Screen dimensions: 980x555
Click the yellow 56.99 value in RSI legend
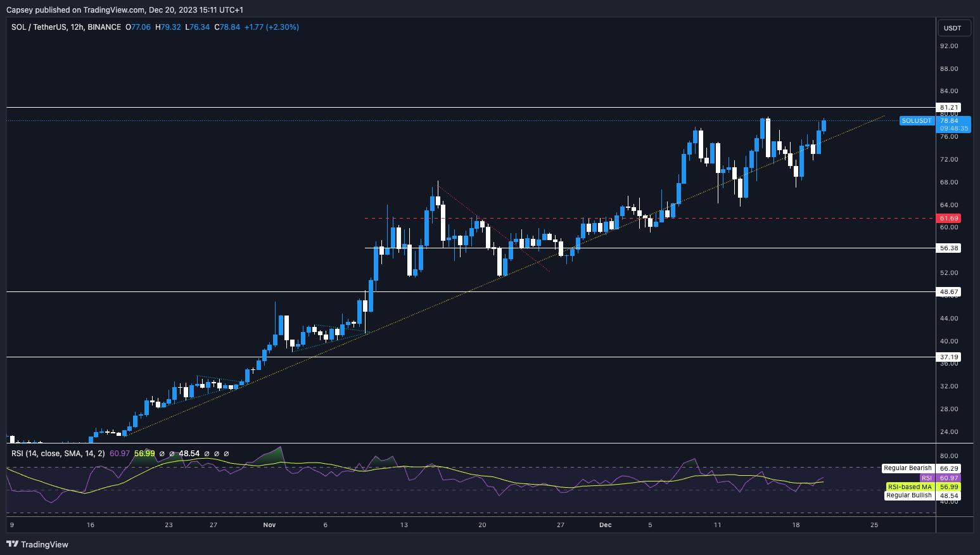[144, 454]
